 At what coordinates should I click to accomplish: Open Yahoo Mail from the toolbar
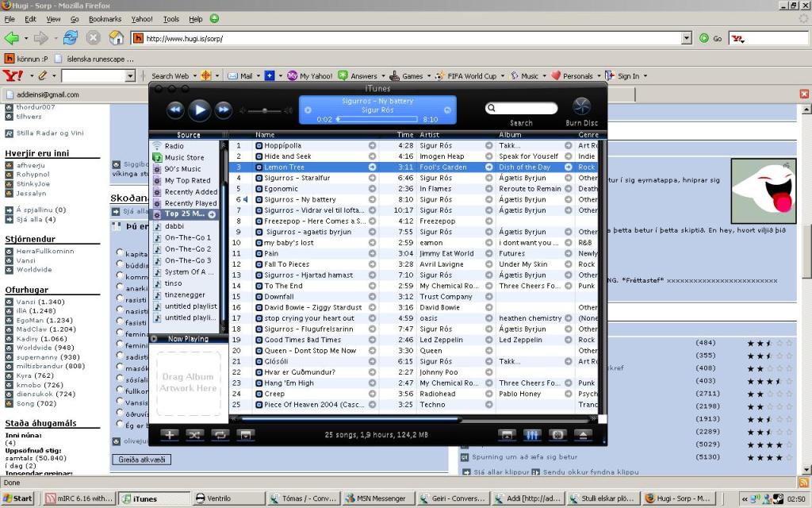pos(240,75)
